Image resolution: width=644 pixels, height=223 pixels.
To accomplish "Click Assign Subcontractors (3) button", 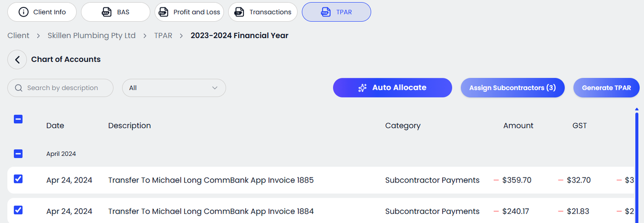I will tap(512, 88).
